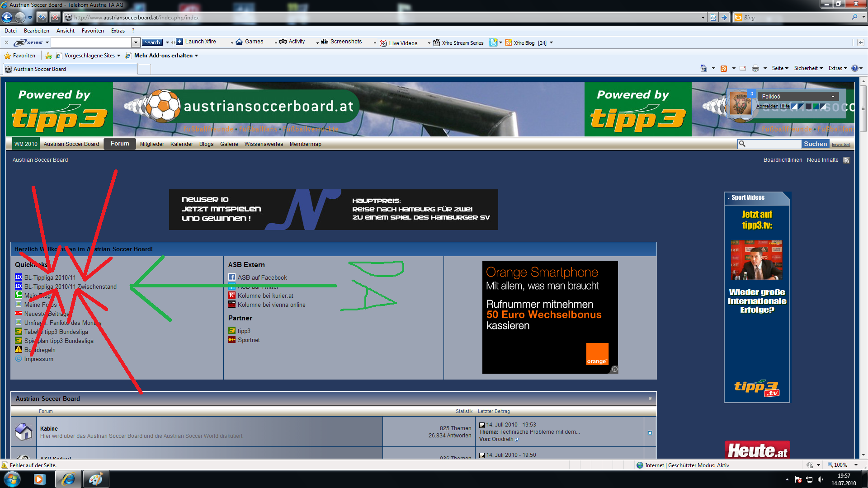Switch to the WM 2010 tab
The height and width of the screenshot is (488, 868).
coord(26,144)
